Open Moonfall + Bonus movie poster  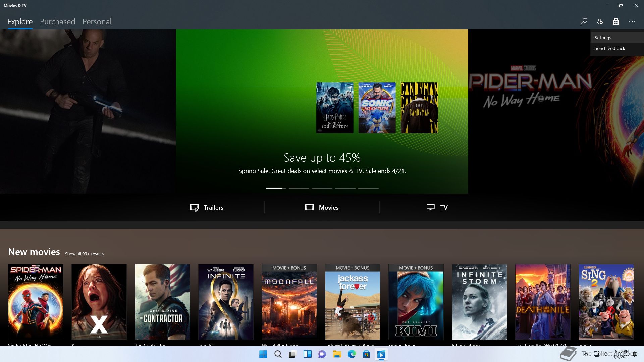pyautogui.click(x=289, y=302)
